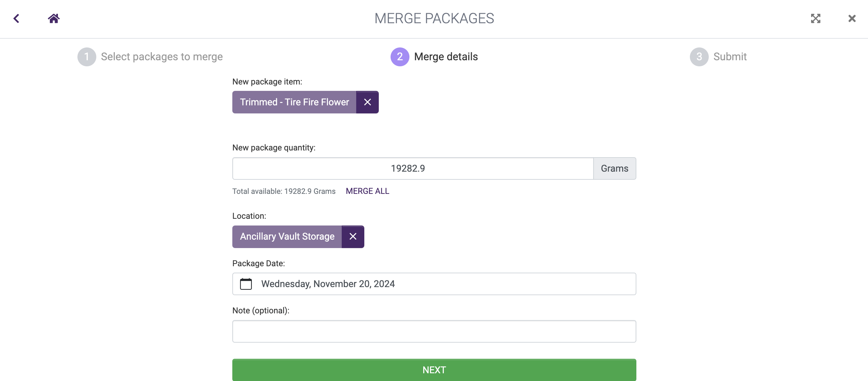Toggle fullscreen expand icon
Image resolution: width=868 pixels, height=381 pixels.
coord(815,18)
